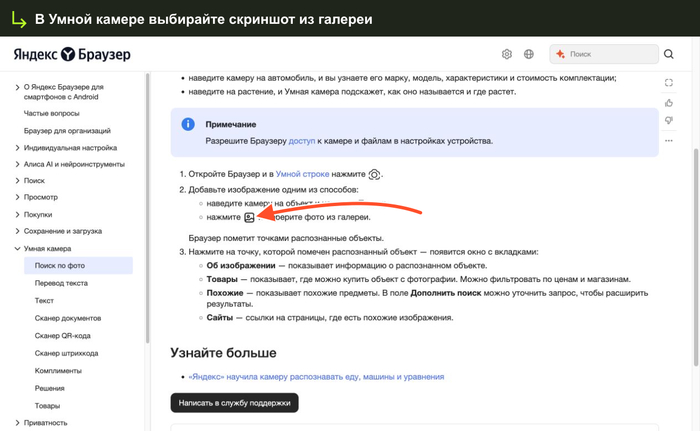700x431 pixels.
Task: Click the Yandex Browser logo
Action: 72,54
